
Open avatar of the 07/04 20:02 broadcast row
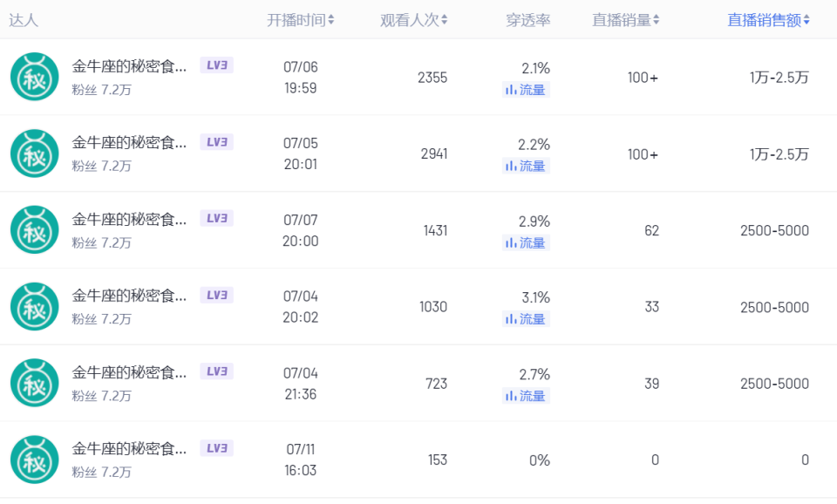pyautogui.click(x=35, y=306)
